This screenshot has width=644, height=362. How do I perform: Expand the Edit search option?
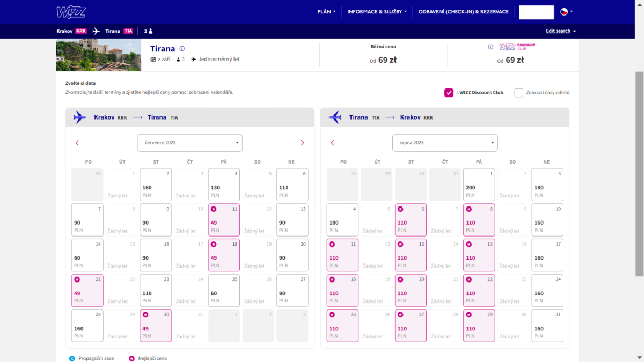pyautogui.click(x=561, y=31)
